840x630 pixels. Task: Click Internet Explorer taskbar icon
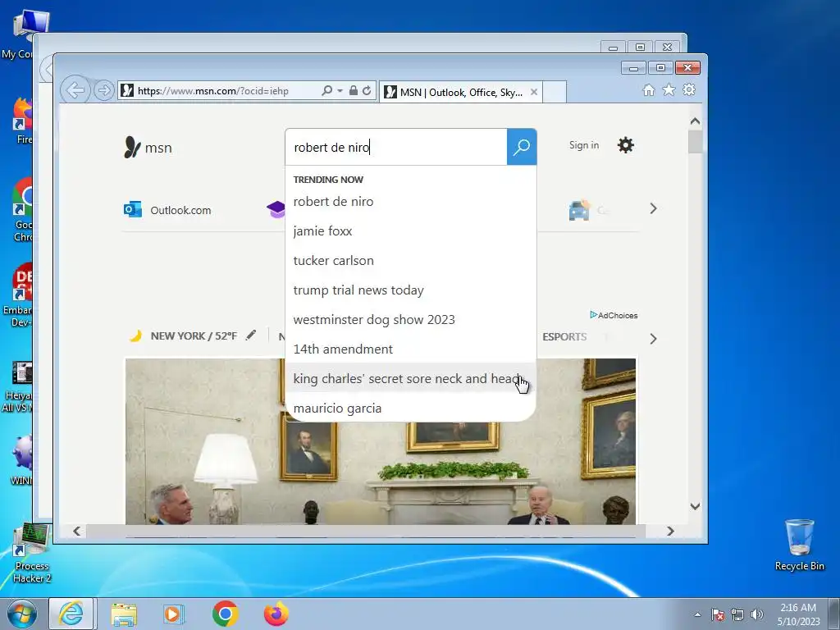71,614
